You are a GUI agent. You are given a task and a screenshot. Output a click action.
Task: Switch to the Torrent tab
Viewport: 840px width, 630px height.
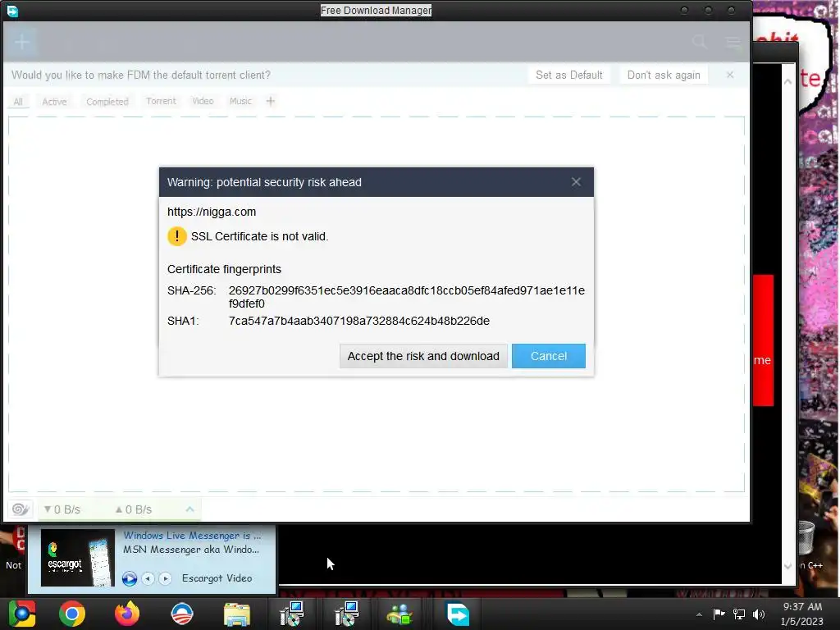point(161,101)
